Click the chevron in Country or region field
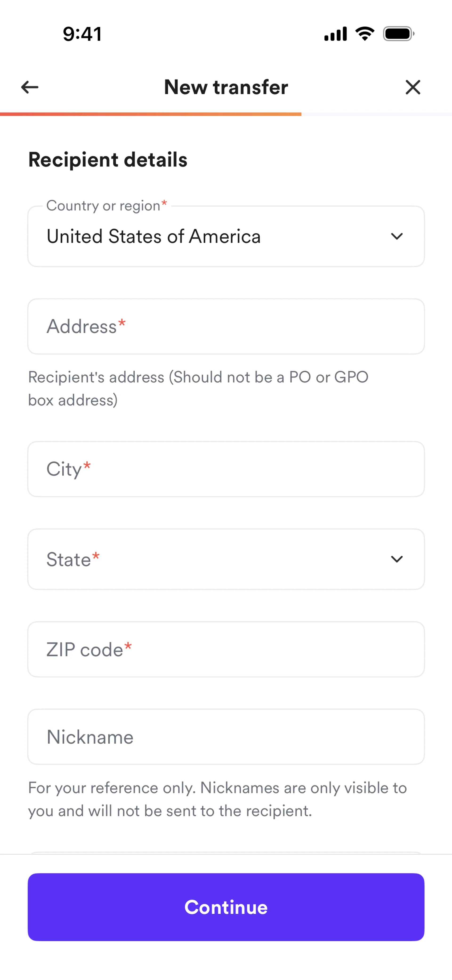The image size is (452, 980). coord(396,237)
